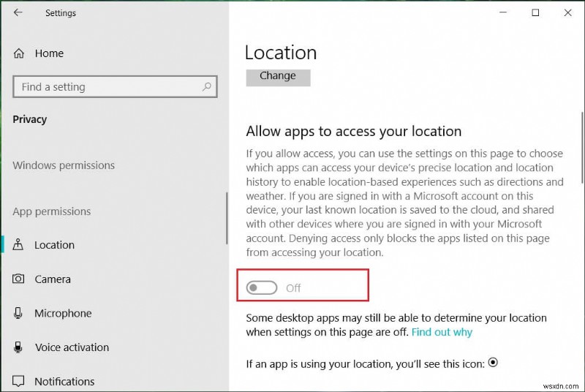
Task: Minimize the Settings window
Action: (503, 12)
